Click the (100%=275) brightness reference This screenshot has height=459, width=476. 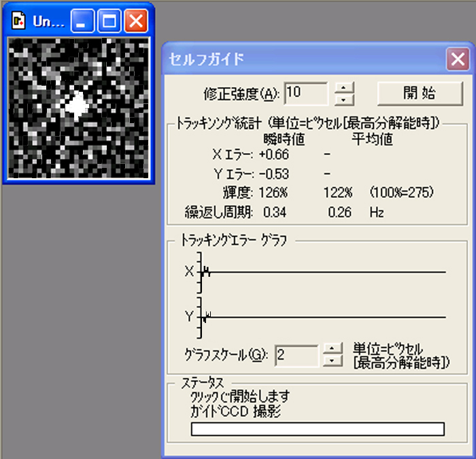402,192
